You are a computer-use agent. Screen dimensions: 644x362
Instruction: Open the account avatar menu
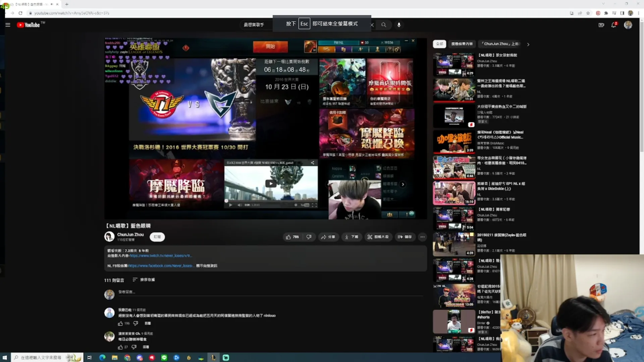(628, 25)
